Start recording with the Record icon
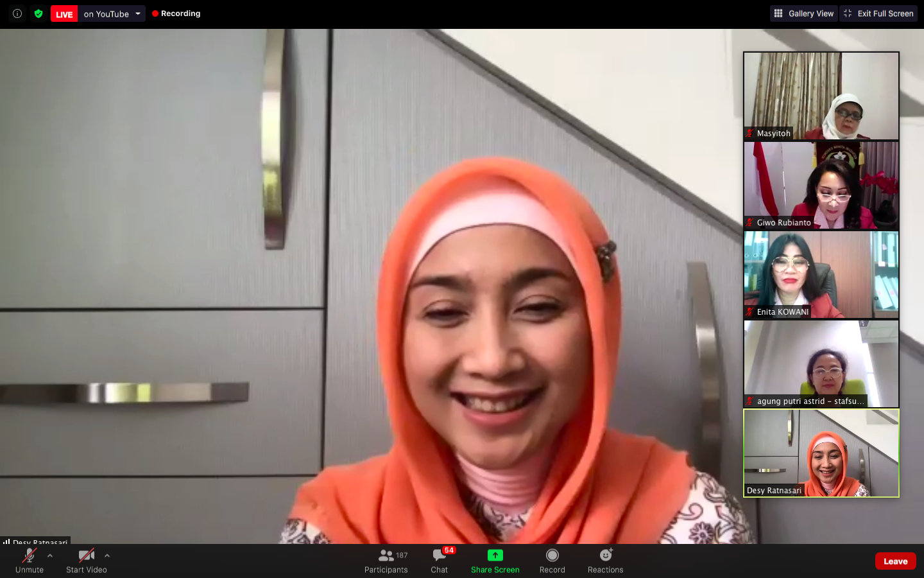The height and width of the screenshot is (578, 924). [552, 556]
